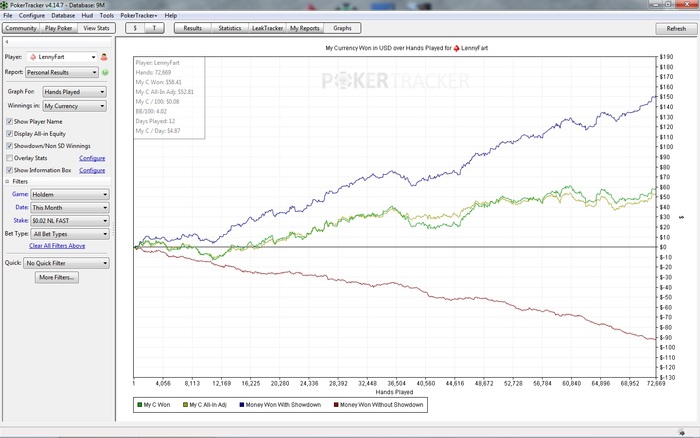
Task: Click the chart title My Currency Won in USD
Action: 406,48
